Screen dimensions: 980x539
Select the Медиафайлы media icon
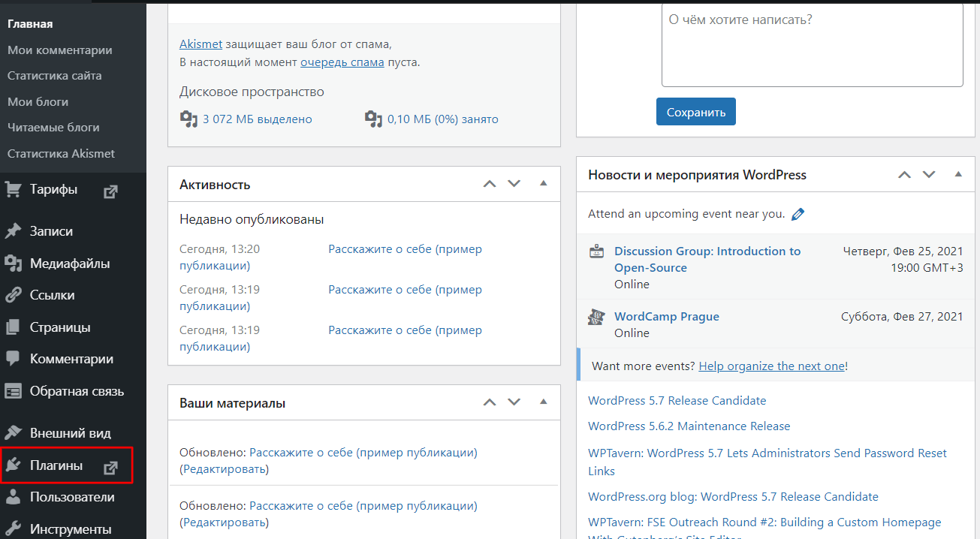tap(13, 263)
